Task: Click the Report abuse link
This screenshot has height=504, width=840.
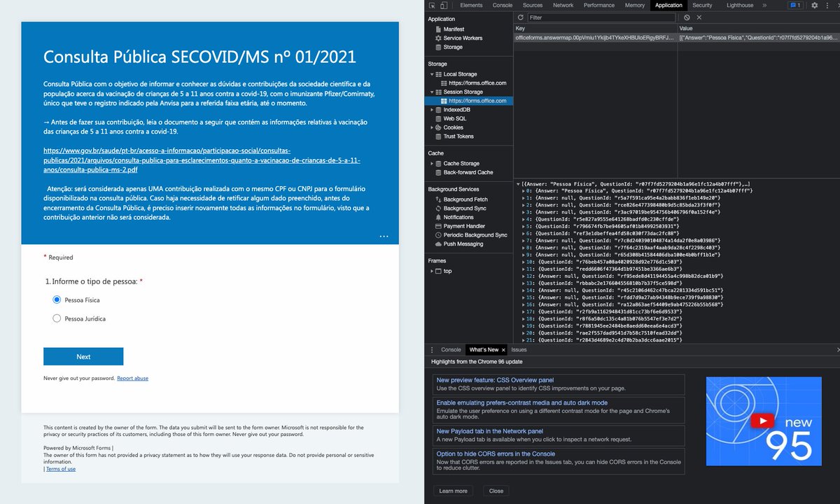Action: tap(132, 378)
